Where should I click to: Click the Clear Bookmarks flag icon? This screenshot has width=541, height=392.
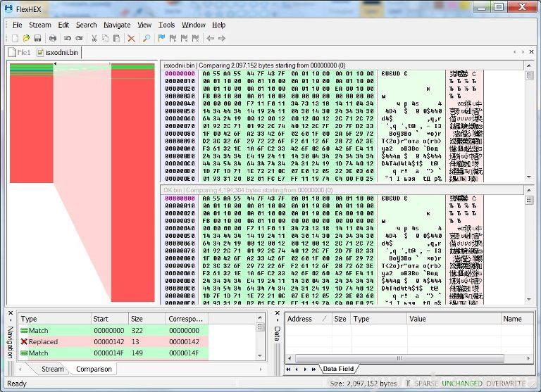point(195,38)
